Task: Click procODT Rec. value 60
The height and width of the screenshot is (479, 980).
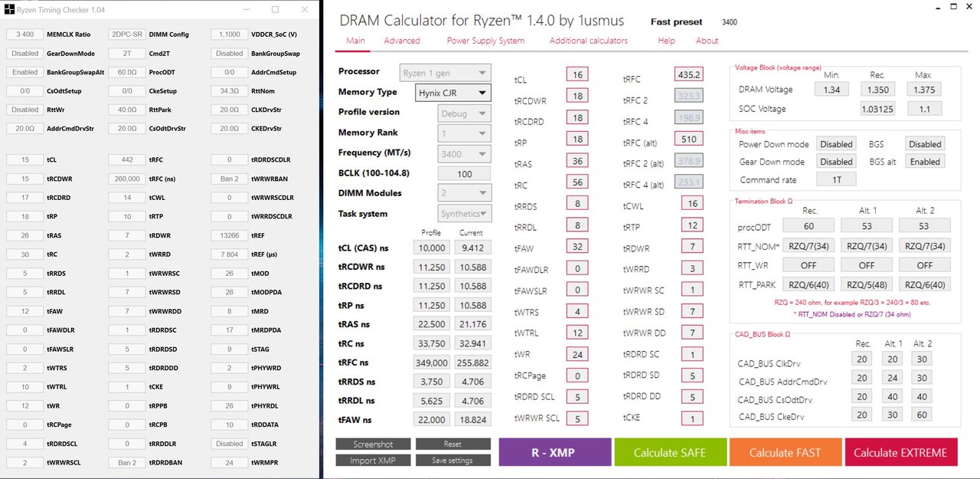Action: click(x=808, y=226)
